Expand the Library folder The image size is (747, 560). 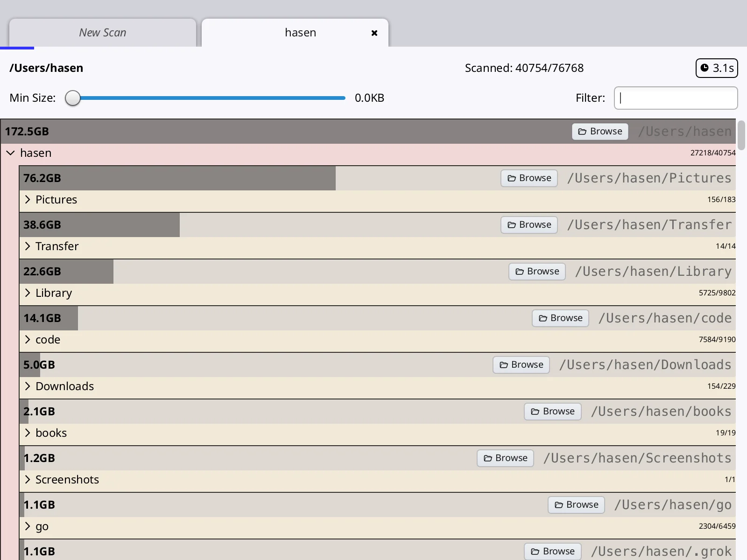(x=28, y=293)
